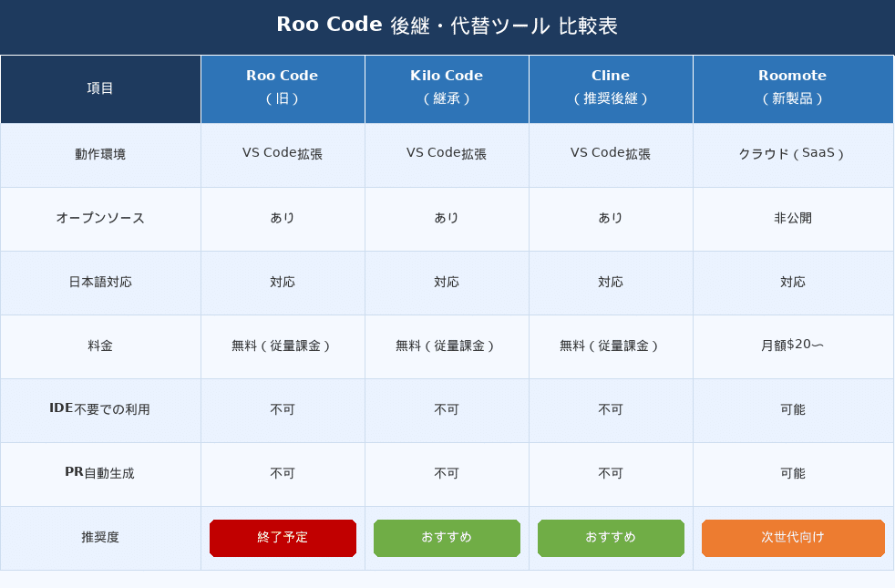
Task: Click the orange 次世代向け badge
Action: 793,538
